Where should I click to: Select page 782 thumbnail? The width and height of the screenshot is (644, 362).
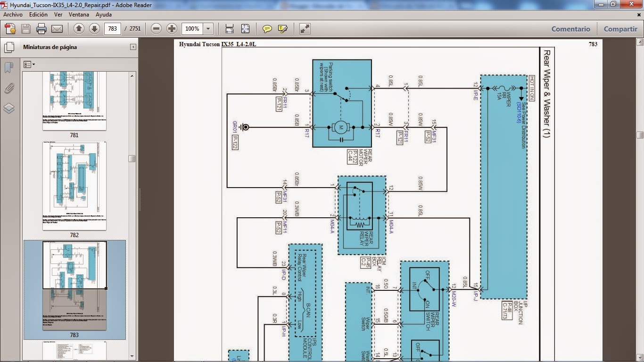74,186
